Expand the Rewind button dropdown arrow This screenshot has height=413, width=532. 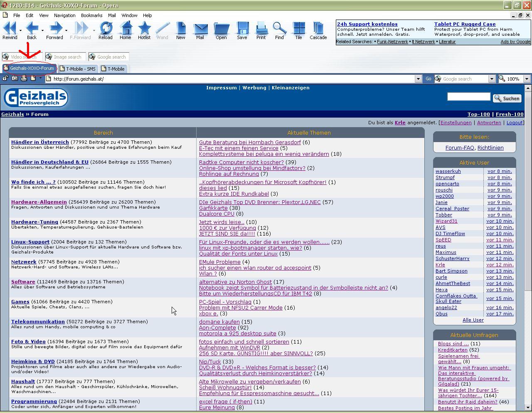pyautogui.click(x=20, y=30)
